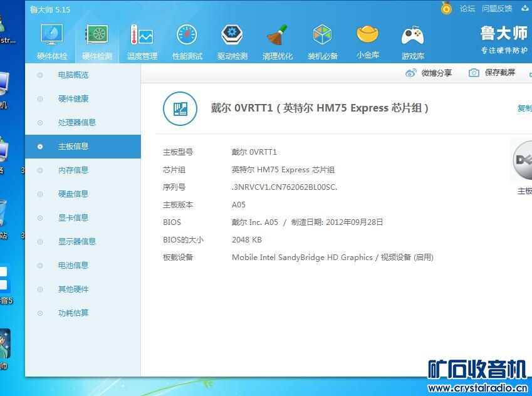Switch to 内存信息 memory info
Viewport: 532px width, 396px height.
pos(73,170)
